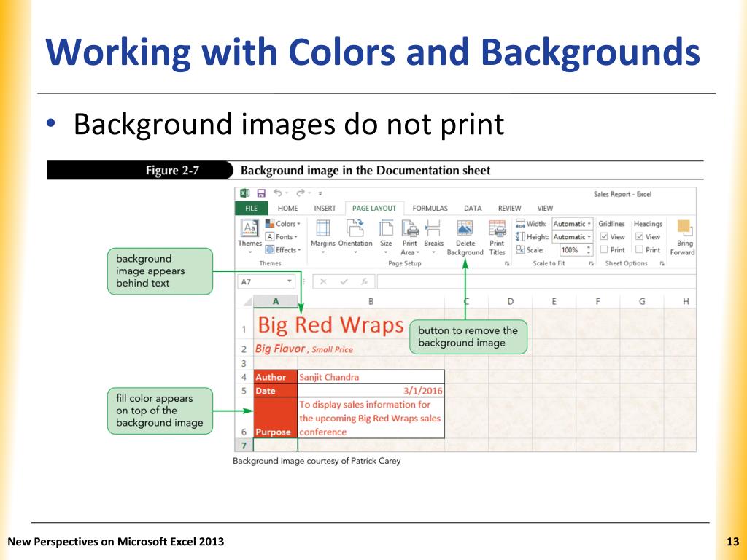The width and height of the screenshot is (747, 560).
Task: Click the Print Titles icon
Action: pos(497,228)
